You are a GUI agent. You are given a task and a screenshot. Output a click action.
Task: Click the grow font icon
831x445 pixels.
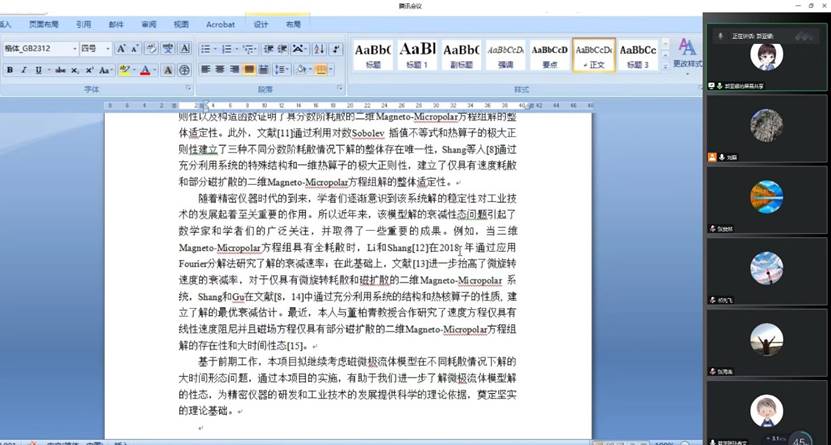[x=121, y=48]
